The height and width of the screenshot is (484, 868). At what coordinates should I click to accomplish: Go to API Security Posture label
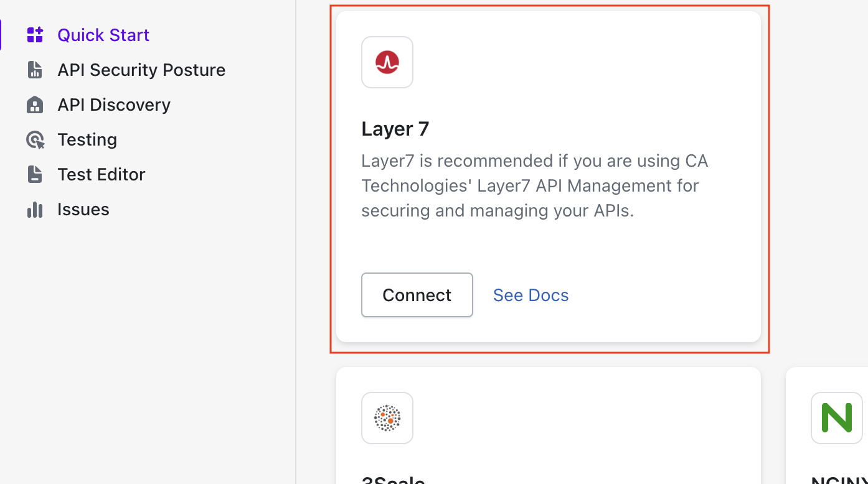click(x=141, y=70)
